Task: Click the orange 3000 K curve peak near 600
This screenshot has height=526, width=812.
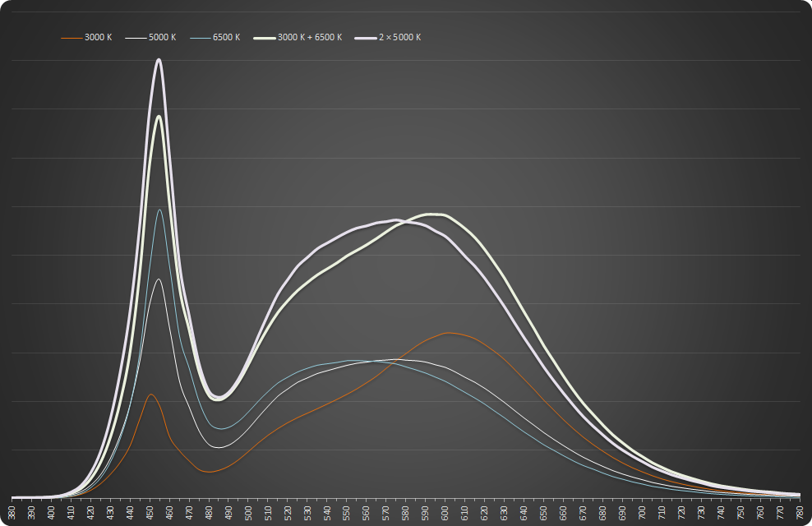Action: click(x=447, y=333)
